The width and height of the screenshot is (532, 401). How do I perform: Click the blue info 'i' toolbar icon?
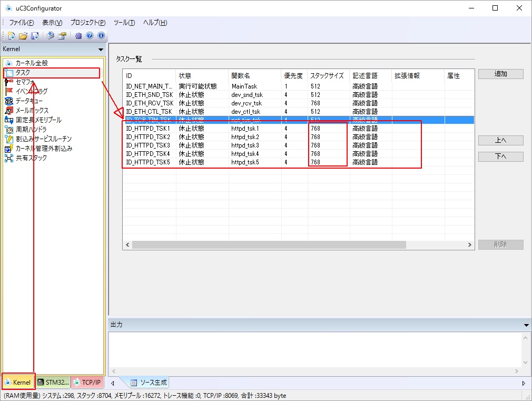click(101, 36)
